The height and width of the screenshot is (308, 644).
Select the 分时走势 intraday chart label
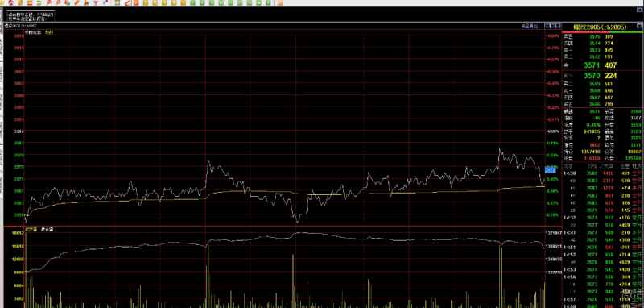[x=33, y=31]
